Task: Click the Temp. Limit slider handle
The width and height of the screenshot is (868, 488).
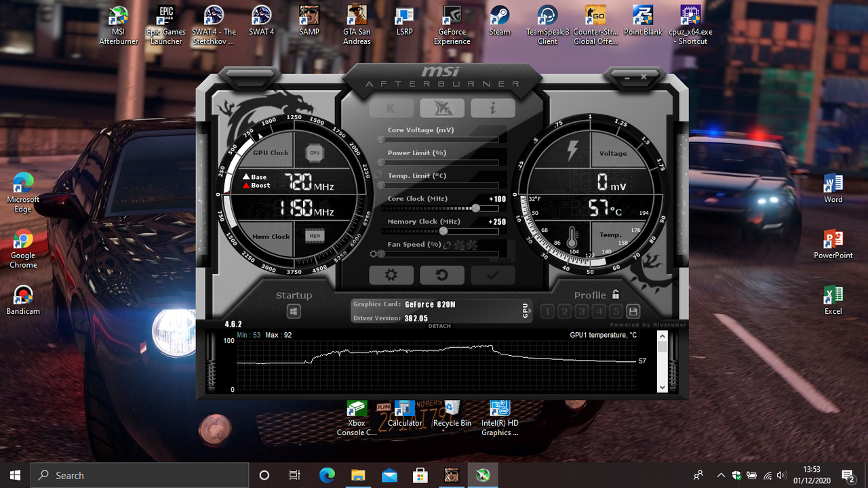Action: pos(381,185)
